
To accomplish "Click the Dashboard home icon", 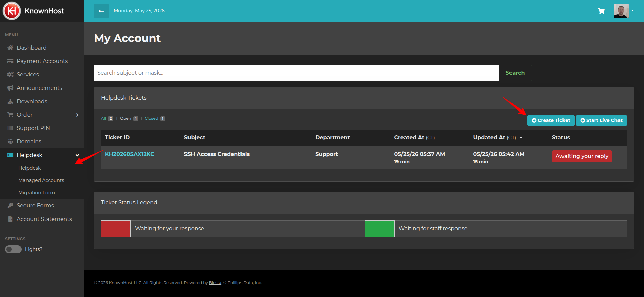I will (x=10, y=48).
